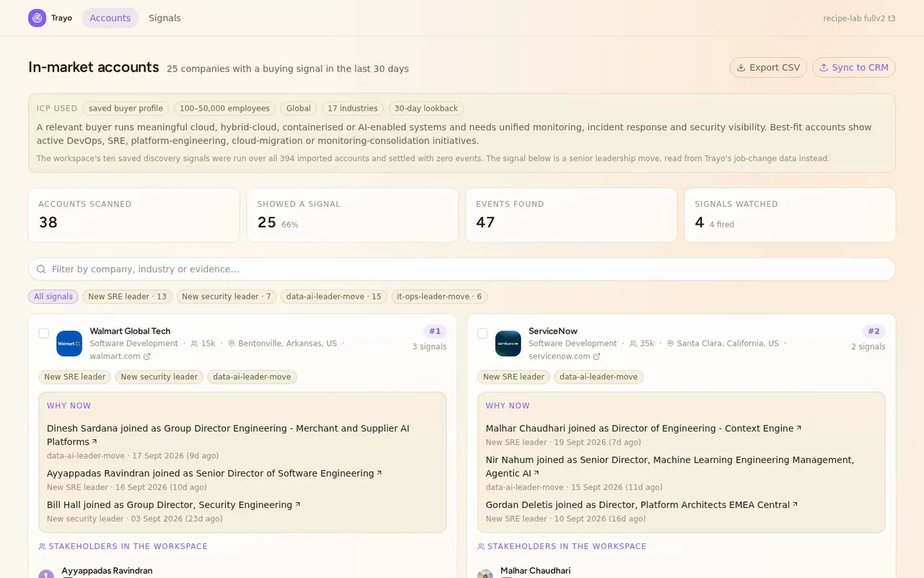Click the location pin beside Bentonville, Arkansas
Image resolution: width=924 pixels, height=578 pixels.
(232, 344)
